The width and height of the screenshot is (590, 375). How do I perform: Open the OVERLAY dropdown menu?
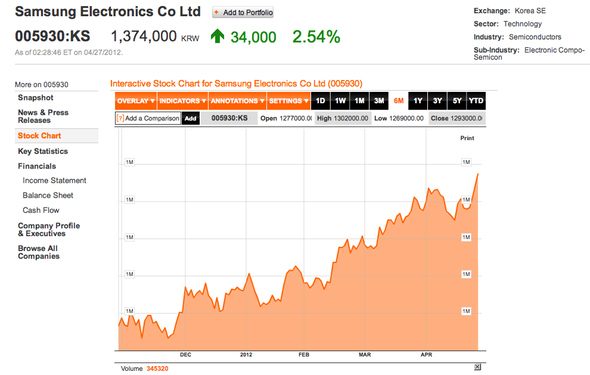tap(136, 101)
